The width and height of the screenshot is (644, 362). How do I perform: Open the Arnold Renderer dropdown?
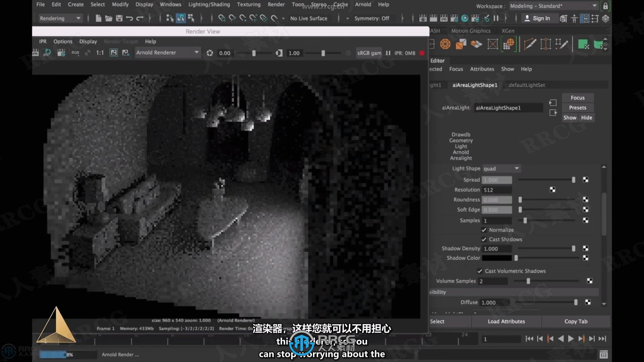click(167, 53)
